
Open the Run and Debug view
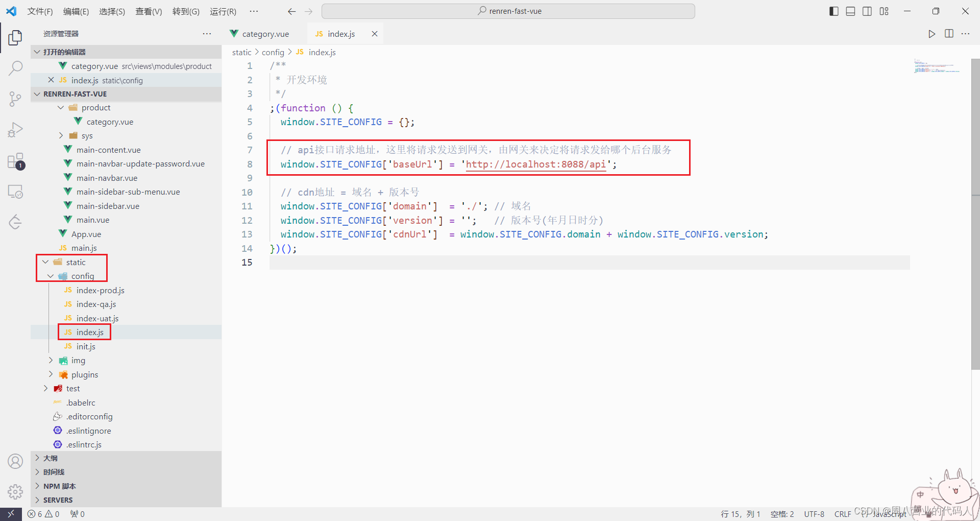[x=15, y=130]
